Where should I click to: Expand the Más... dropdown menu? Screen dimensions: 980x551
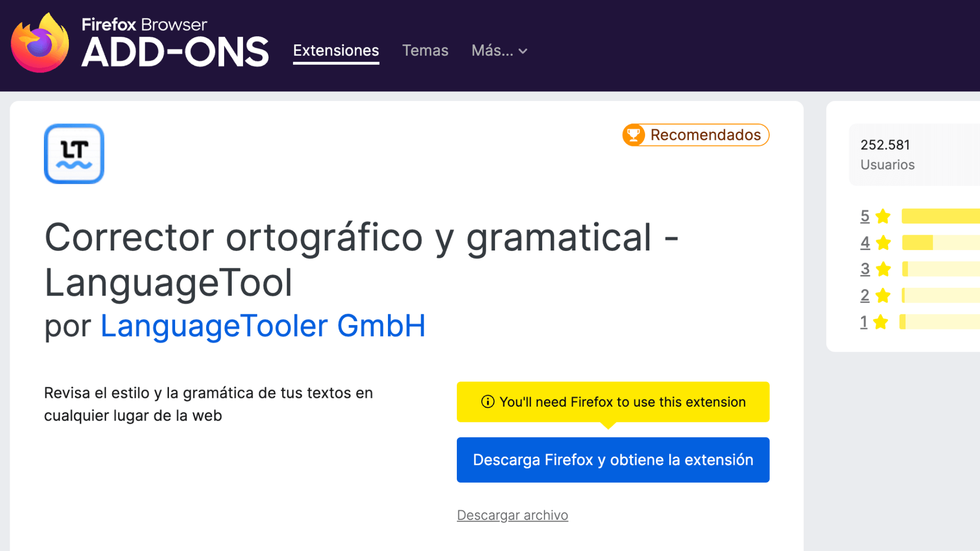[x=499, y=51]
